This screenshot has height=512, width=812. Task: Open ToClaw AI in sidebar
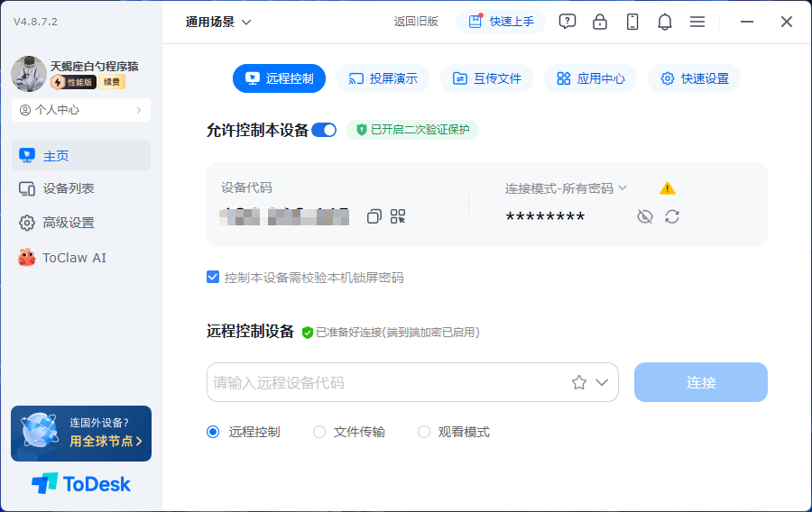tap(81, 258)
